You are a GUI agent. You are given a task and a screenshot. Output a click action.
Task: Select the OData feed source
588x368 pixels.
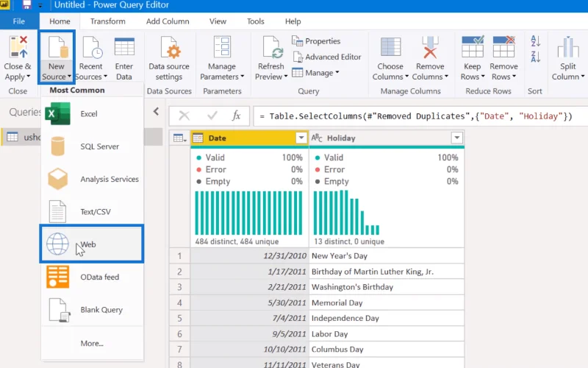point(92,277)
